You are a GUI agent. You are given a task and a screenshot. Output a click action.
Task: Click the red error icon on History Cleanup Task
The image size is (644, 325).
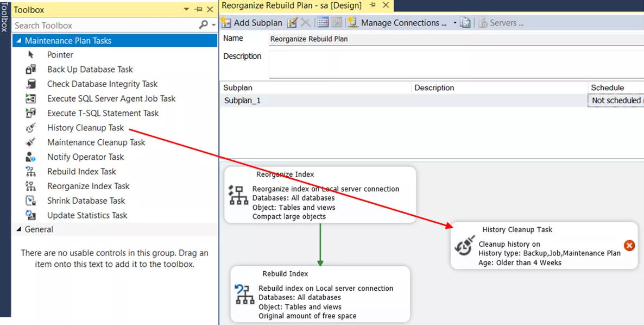point(629,245)
